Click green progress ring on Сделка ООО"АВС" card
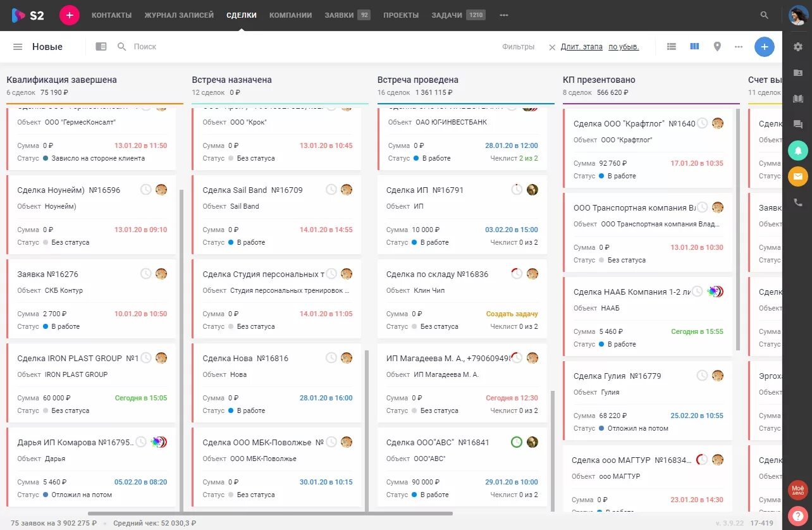The width and height of the screenshot is (812, 530). pos(516,442)
